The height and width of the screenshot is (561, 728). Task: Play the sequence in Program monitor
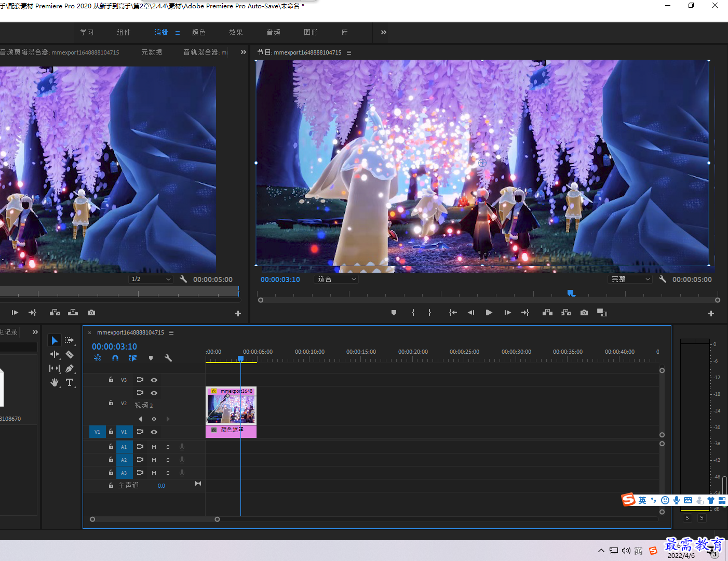point(489,313)
